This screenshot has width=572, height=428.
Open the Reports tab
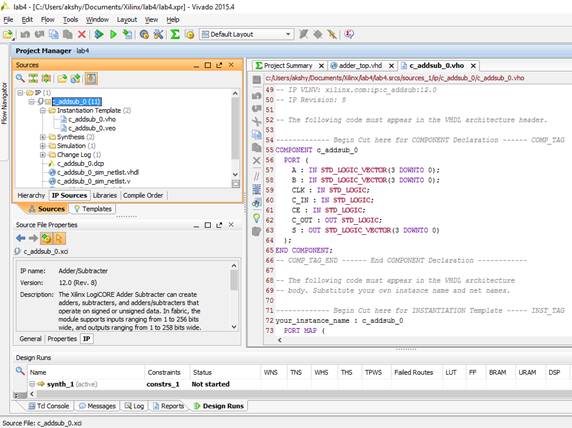[x=168, y=406]
